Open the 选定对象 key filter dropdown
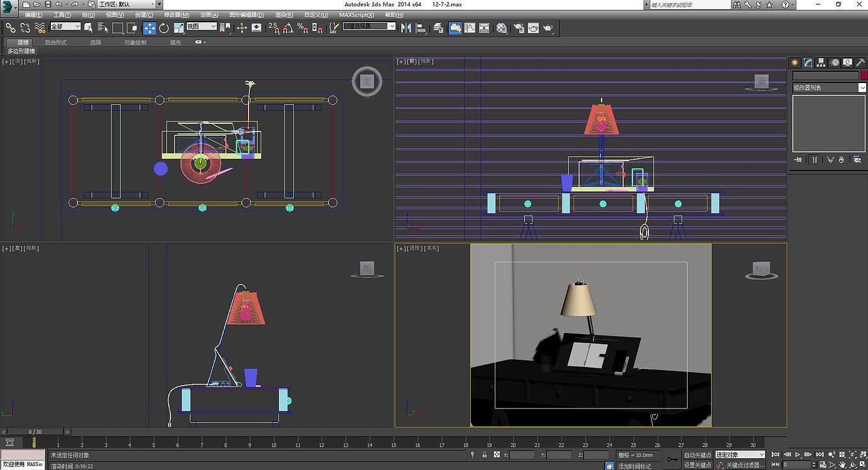This screenshot has width=868, height=470. click(740, 454)
